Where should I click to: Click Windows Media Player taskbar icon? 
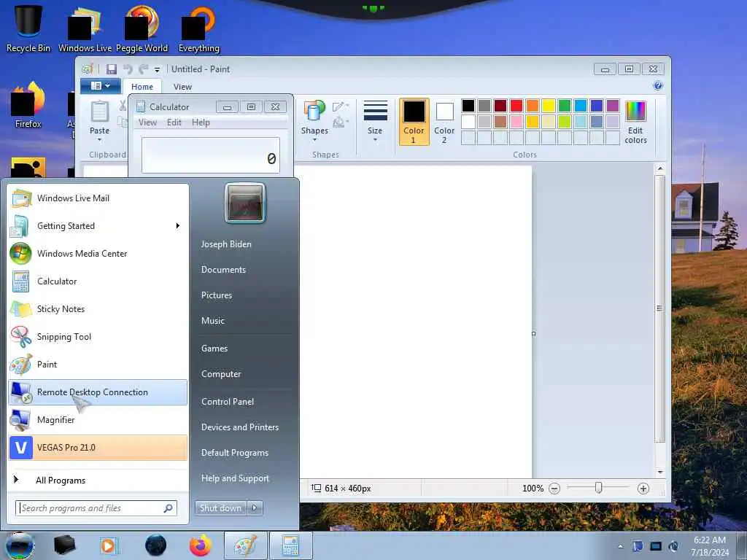(x=109, y=545)
